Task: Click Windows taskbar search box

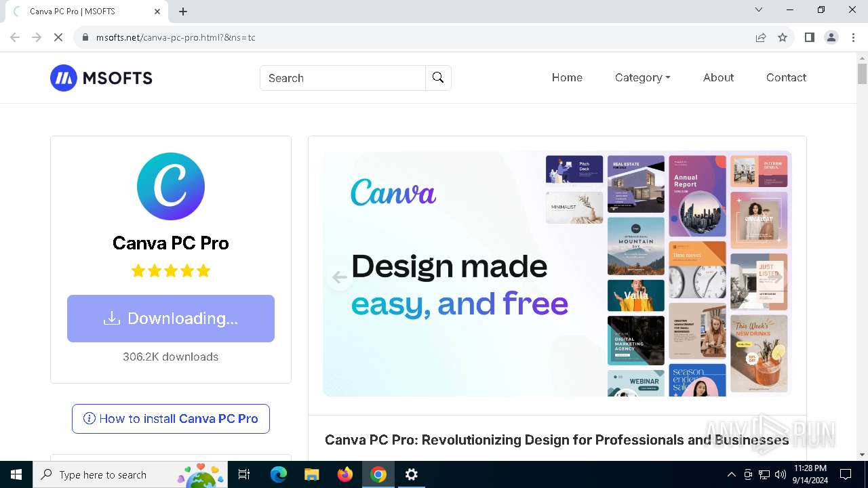Action: pyautogui.click(x=129, y=474)
